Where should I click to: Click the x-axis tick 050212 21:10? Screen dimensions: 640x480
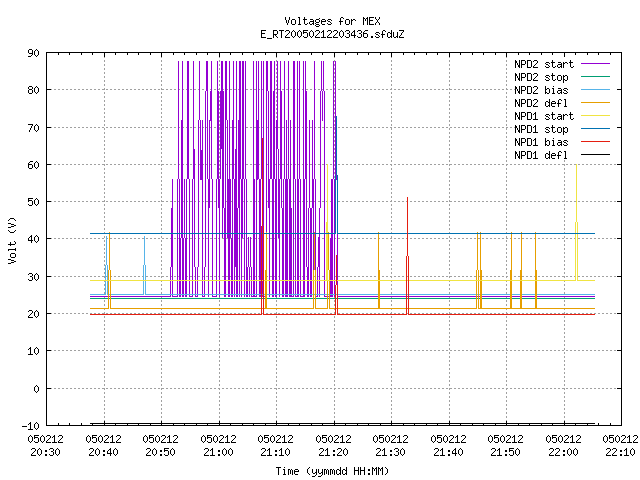tap(276, 445)
